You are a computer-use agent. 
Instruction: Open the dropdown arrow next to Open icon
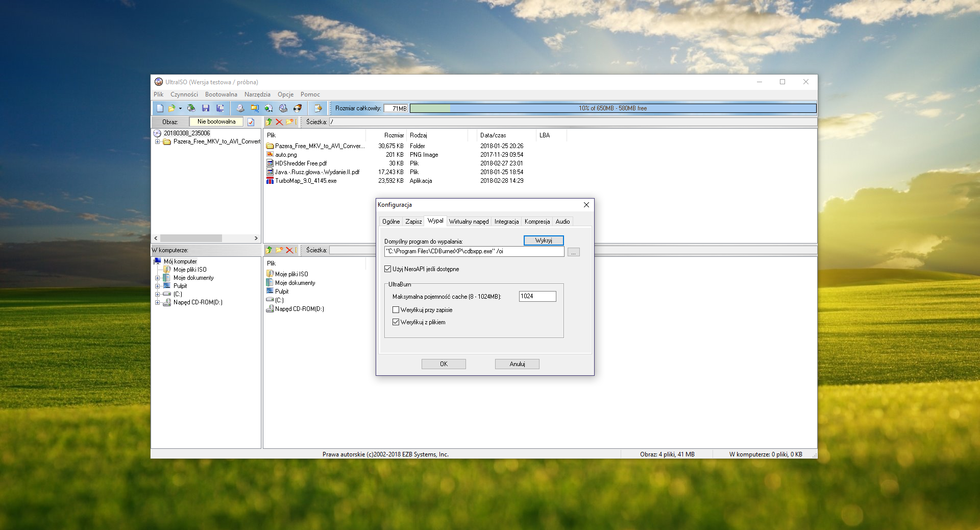point(180,108)
